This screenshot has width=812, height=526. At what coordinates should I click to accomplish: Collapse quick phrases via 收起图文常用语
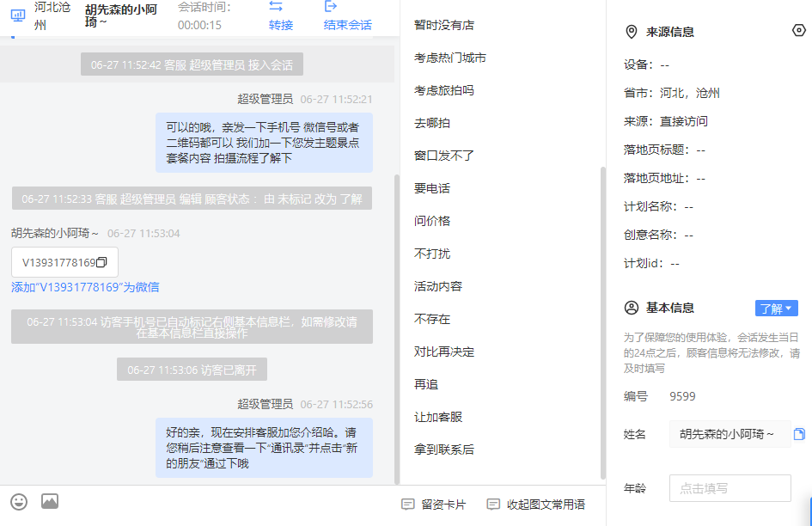tap(536, 505)
